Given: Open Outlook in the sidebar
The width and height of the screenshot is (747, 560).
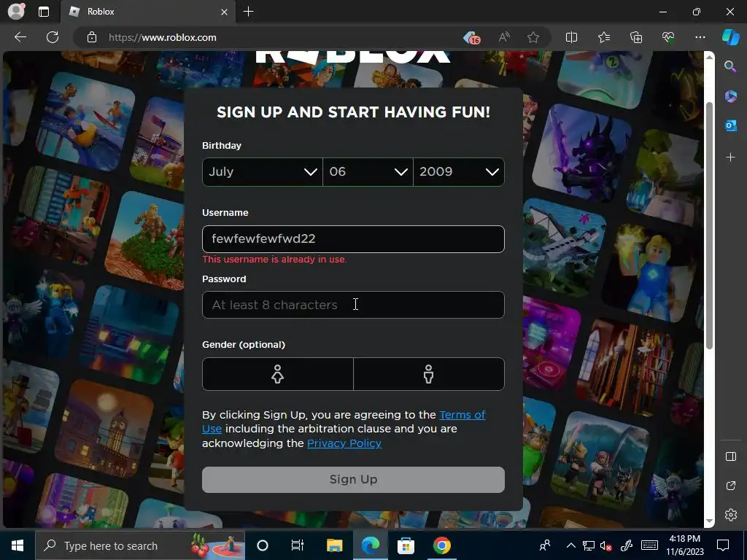Looking at the screenshot, I should tap(730, 125).
